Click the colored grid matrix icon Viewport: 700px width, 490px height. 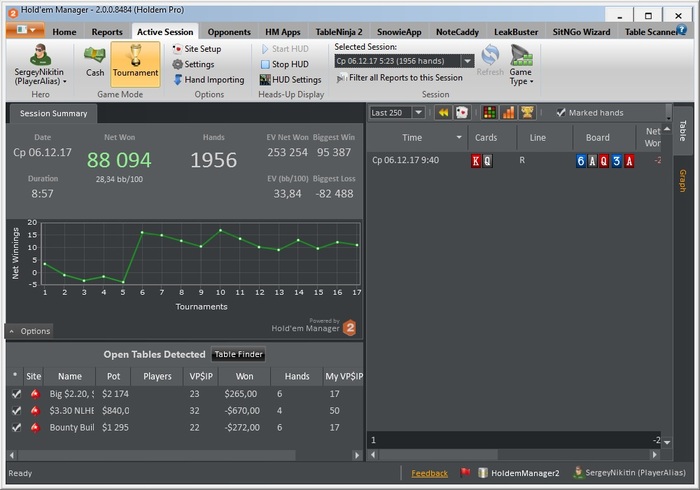click(x=489, y=112)
